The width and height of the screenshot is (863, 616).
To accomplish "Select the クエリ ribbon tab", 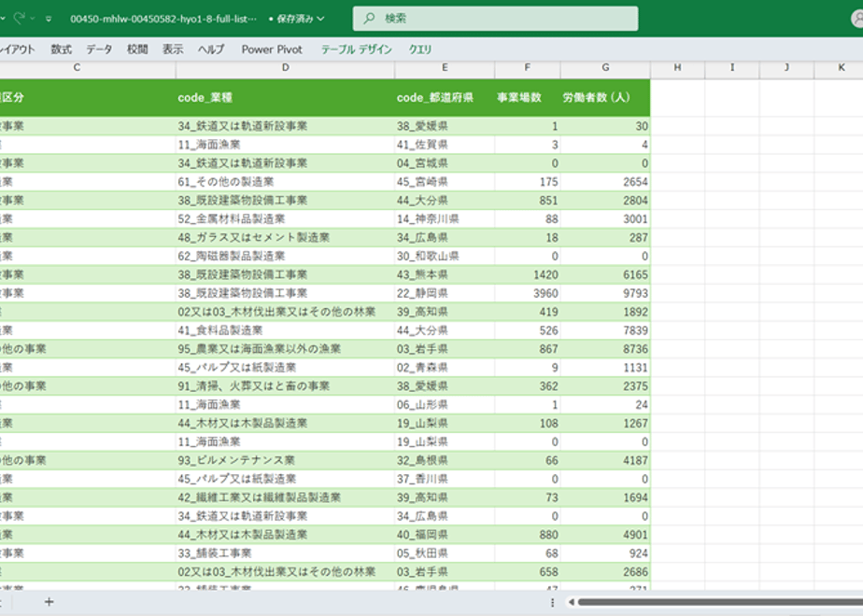I will pyautogui.click(x=420, y=49).
